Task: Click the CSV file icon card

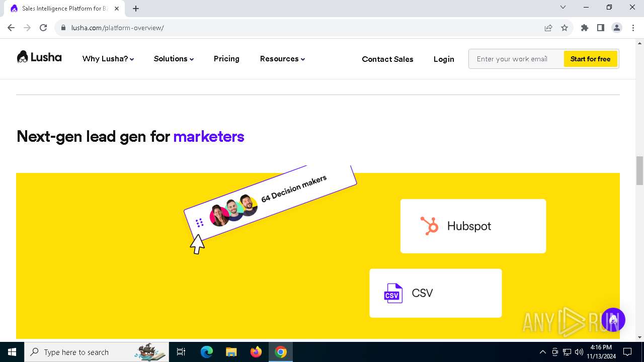Action: 435,293
